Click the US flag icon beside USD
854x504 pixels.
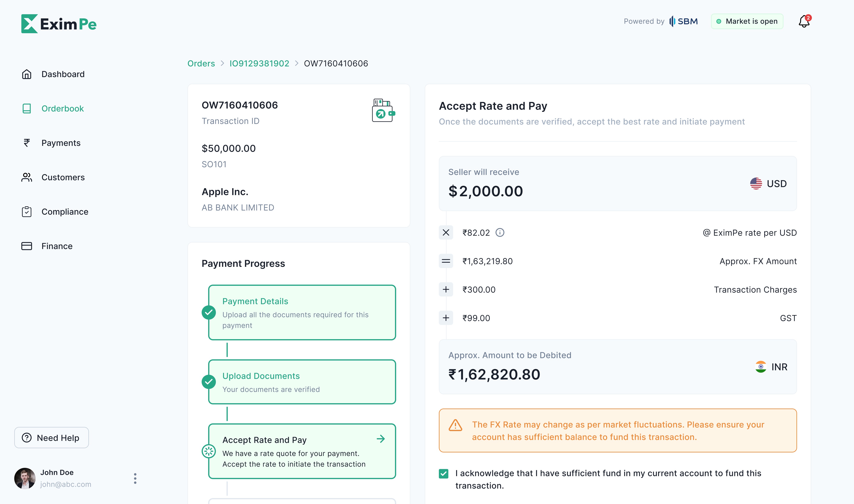(x=756, y=183)
